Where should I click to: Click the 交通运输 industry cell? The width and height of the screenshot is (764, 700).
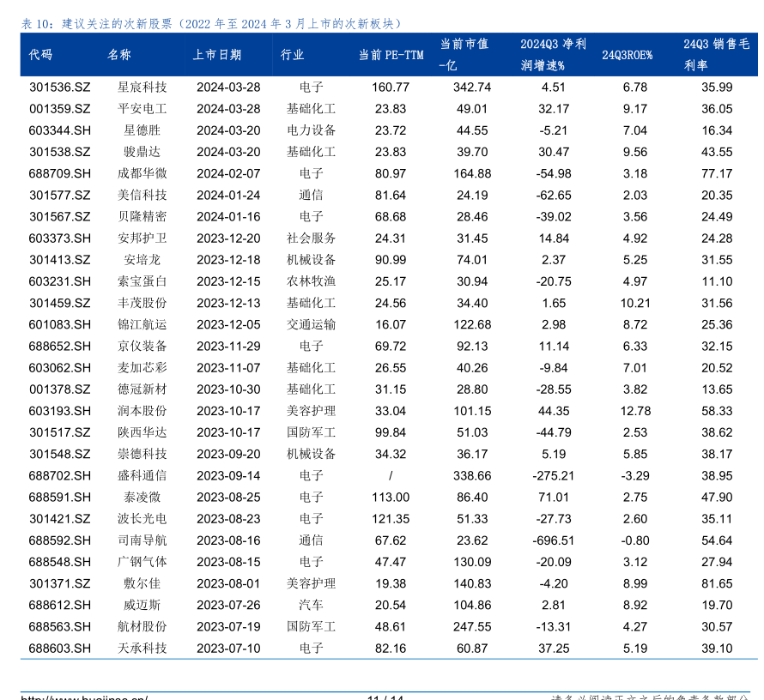click(311, 324)
